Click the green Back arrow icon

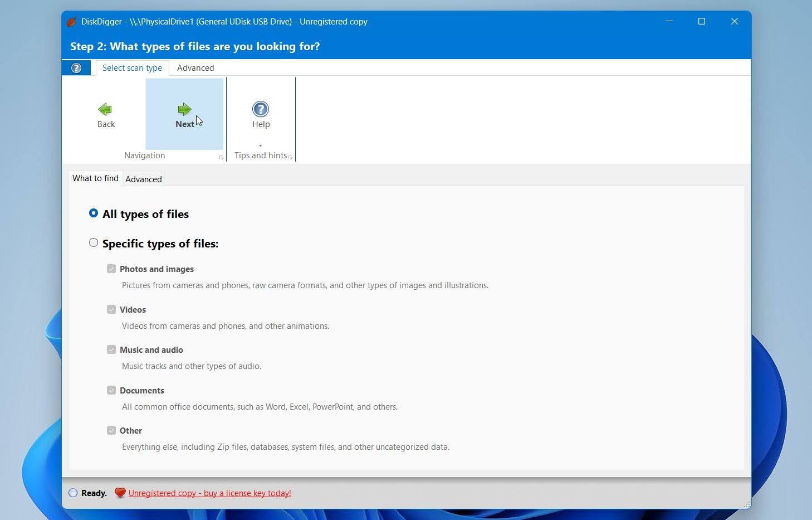point(105,109)
